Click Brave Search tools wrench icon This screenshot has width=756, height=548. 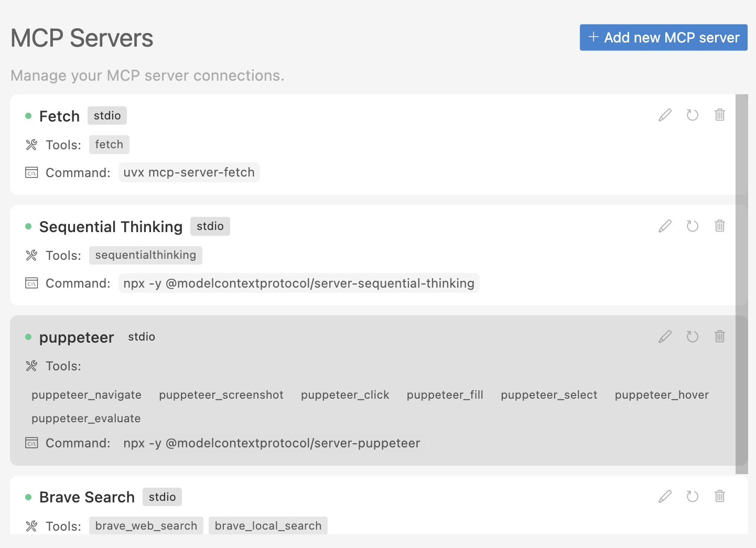(31, 526)
